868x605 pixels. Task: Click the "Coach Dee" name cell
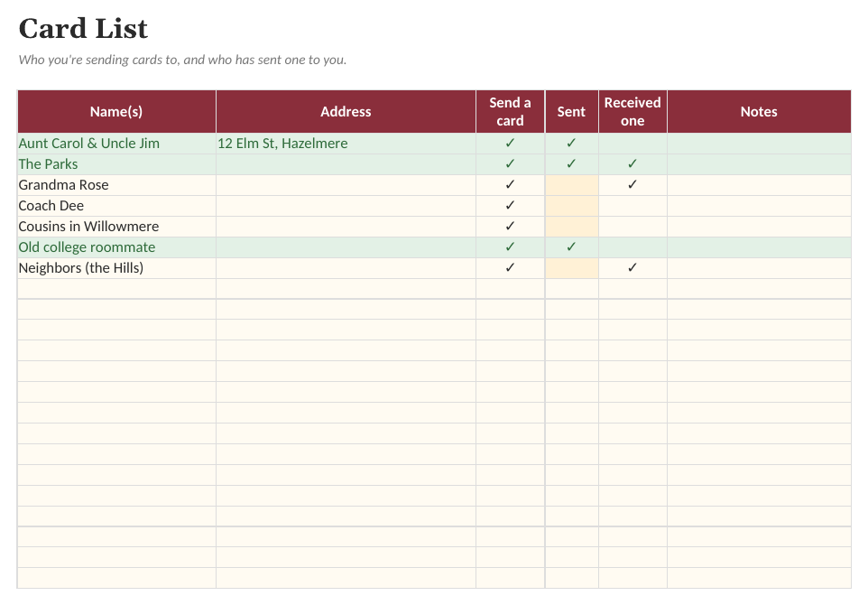coord(116,206)
